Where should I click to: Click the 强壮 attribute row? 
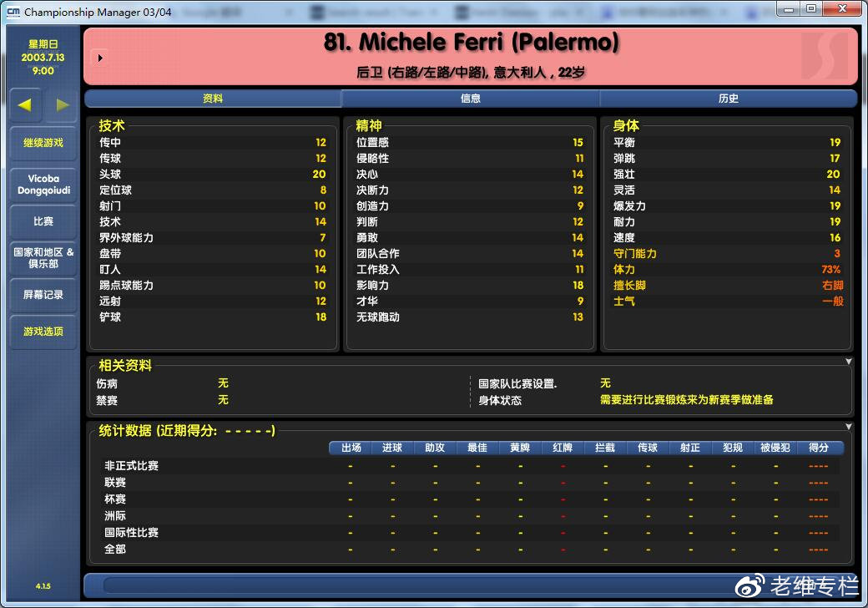[727, 174]
